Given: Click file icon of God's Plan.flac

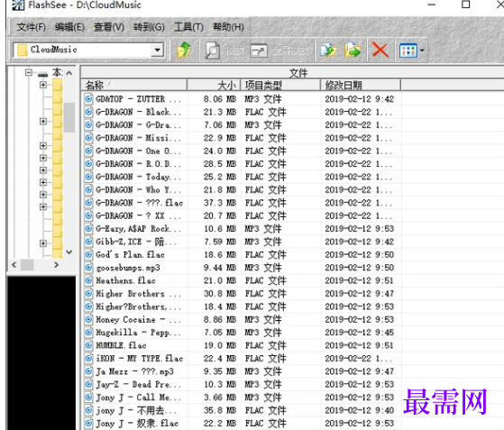Looking at the screenshot, I should 88,254.
